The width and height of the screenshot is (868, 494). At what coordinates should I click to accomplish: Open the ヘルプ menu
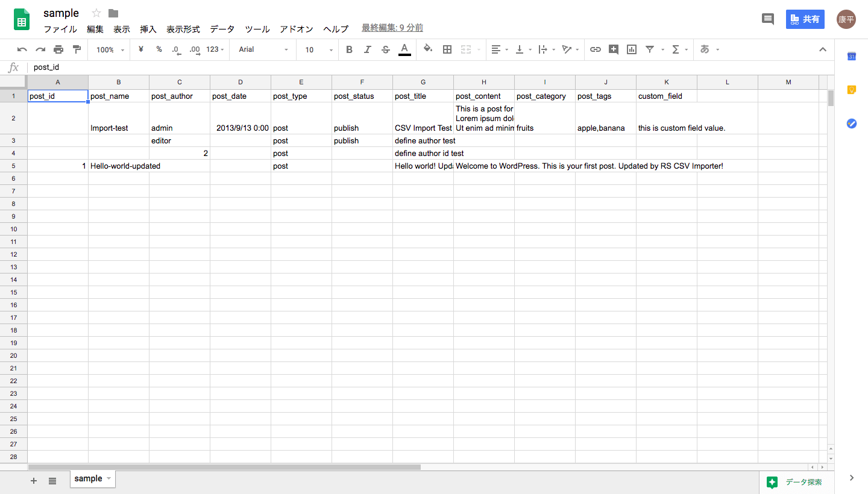[336, 29]
